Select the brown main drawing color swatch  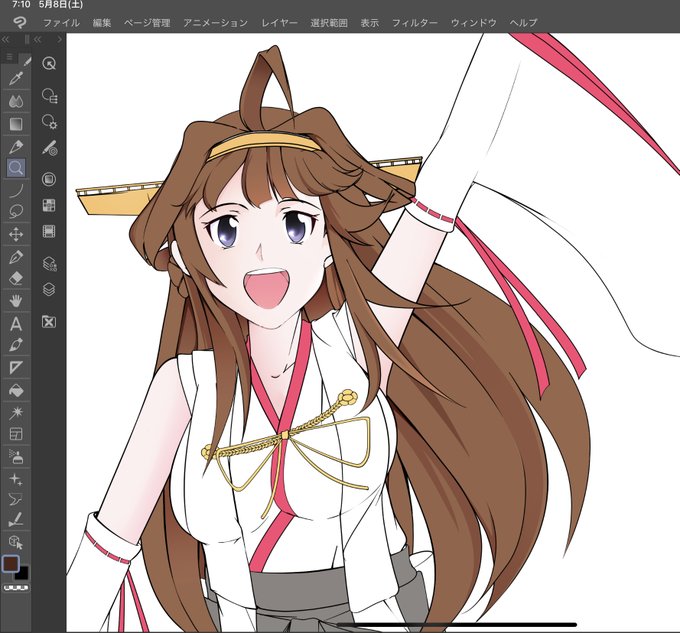(x=11, y=564)
